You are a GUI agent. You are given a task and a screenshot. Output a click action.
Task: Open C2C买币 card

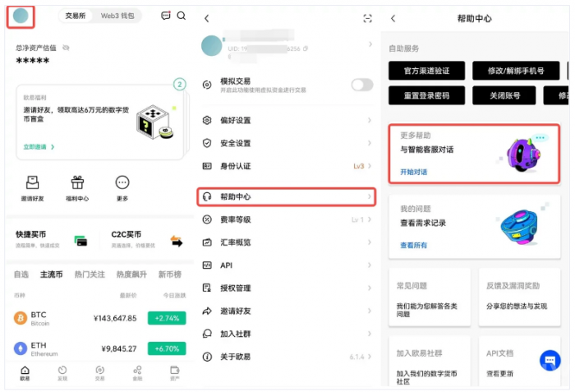[x=147, y=239]
